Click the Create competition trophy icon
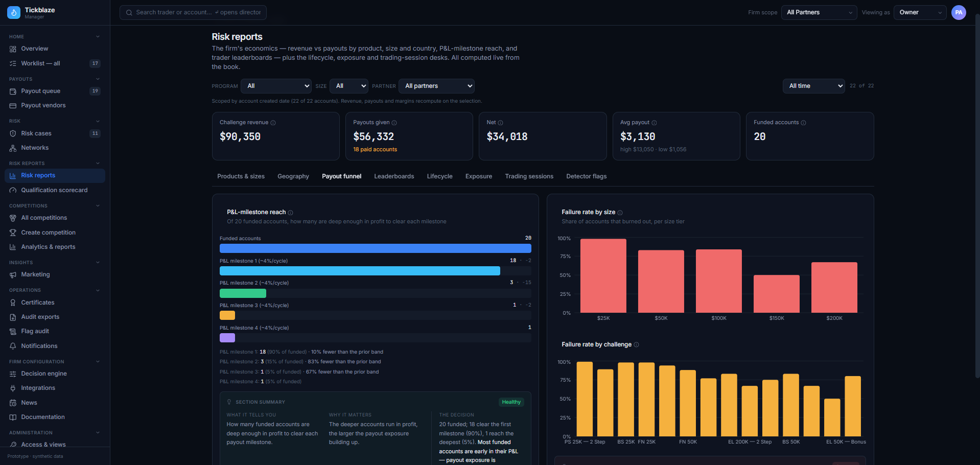The height and width of the screenshot is (465, 980). click(13, 232)
